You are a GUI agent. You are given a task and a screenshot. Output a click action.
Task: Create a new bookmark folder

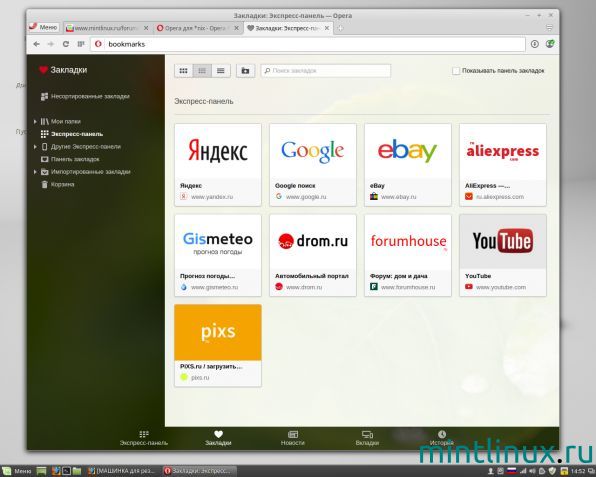pyautogui.click(x=246, y=71)
